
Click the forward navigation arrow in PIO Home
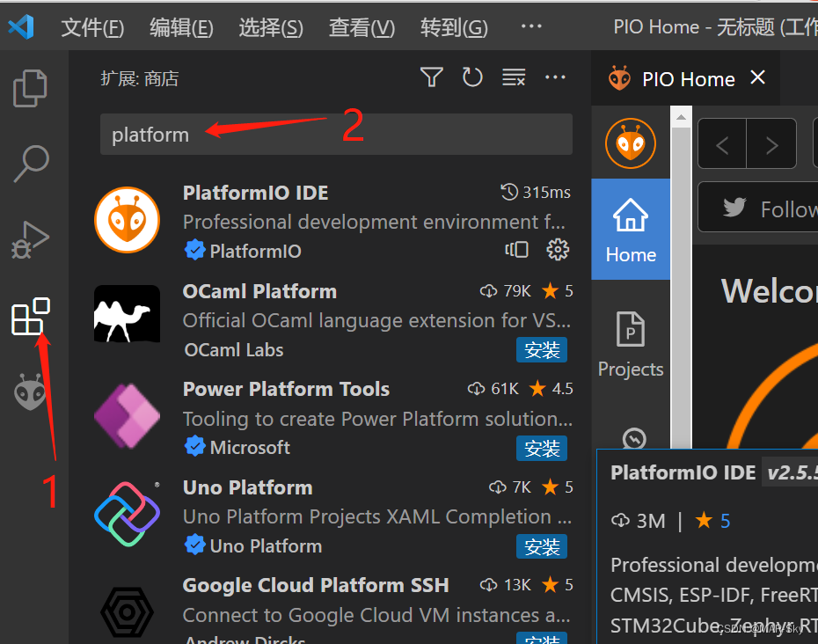771,143
